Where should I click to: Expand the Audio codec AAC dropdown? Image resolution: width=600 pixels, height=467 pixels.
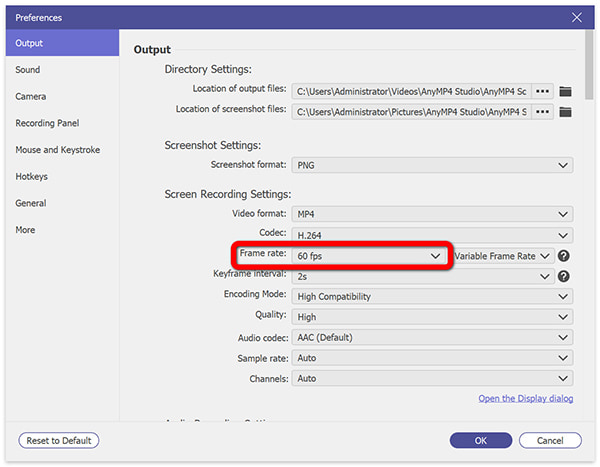coord(432,338)
